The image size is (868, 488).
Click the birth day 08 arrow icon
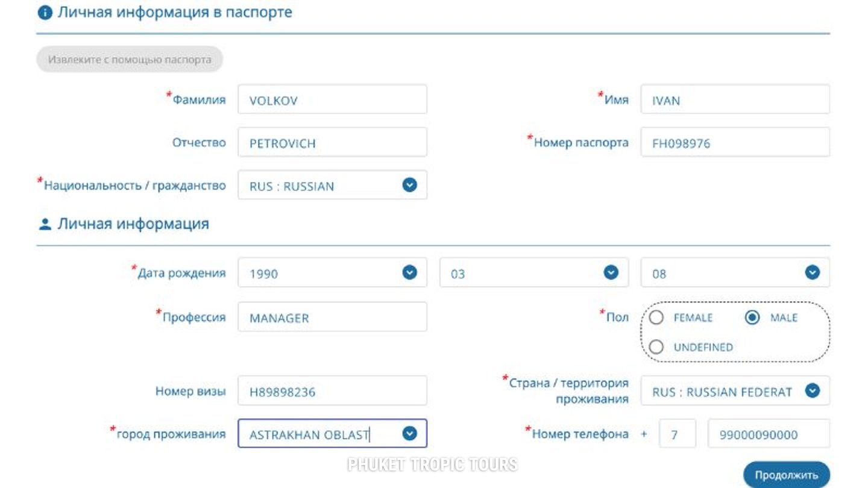(813, 273)
